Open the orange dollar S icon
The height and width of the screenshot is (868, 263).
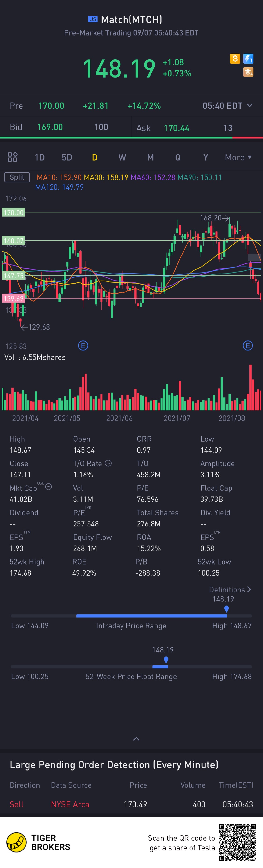pos(235,59)
